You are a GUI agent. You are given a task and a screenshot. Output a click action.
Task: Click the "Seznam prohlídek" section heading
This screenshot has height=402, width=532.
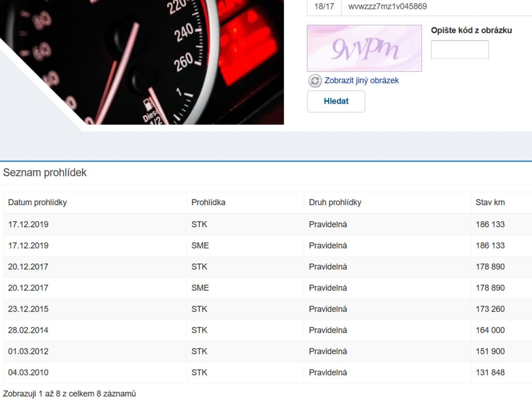[x=45, y=173]
